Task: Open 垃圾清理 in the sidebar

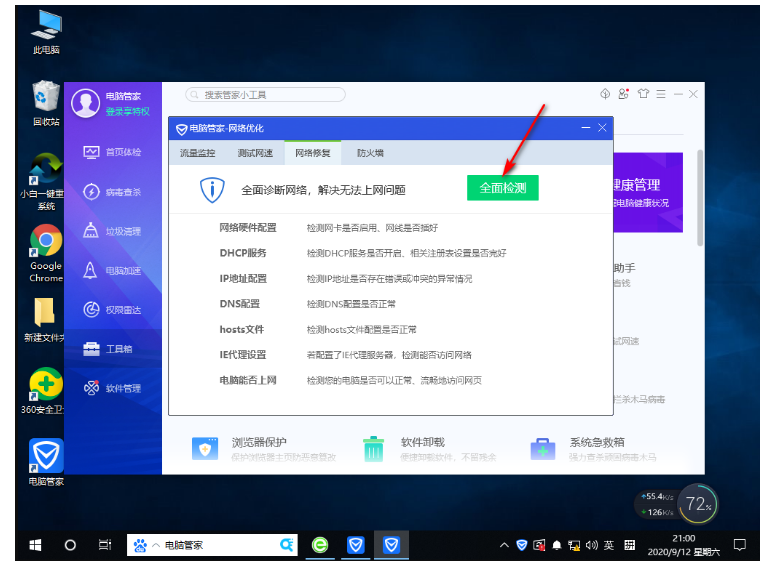Action: 112,231
